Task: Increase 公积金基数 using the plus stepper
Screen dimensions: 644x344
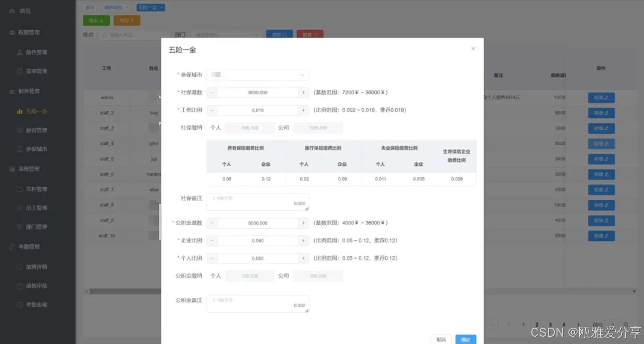Action: tap(304, 223)
